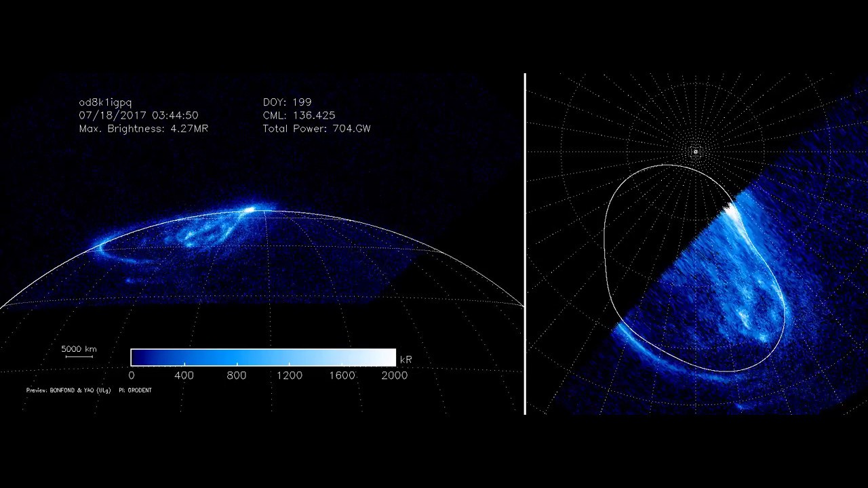This screenshot has height=488, width=868.
Task: Click the Max. Brightness: 4.27MR label
Action: [143, 128]
